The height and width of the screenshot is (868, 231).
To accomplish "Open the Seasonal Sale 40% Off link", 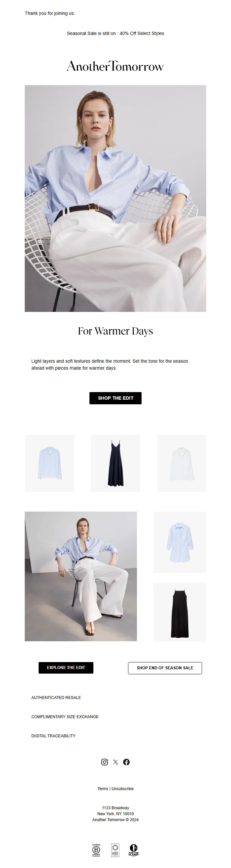I will pyautogui.click(x=115, y=33).
